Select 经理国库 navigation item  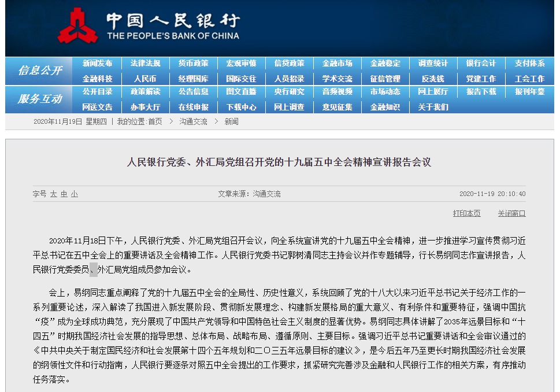[x=193, y=79]
